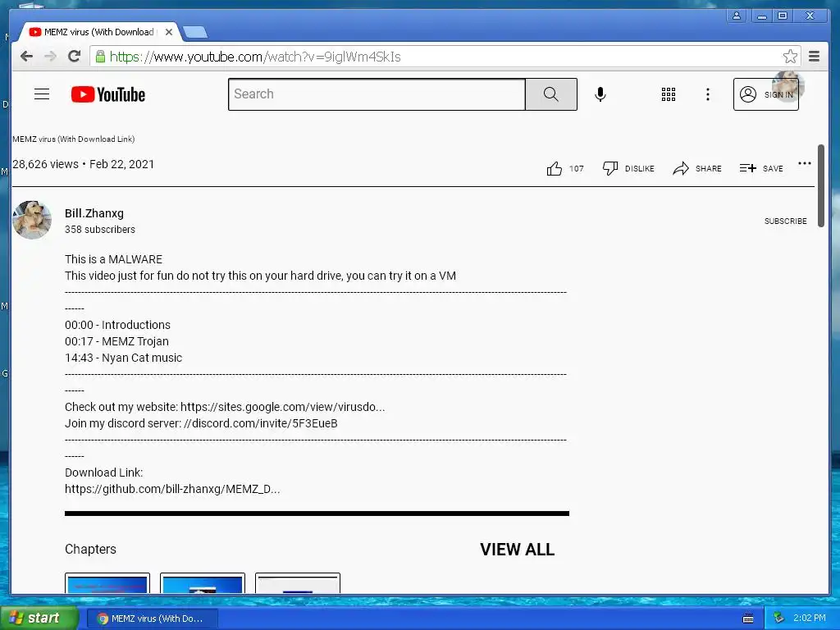Click the page vertical scrollbar thumb
Viewport: 840px width, 630px height.
click(820, 186)
